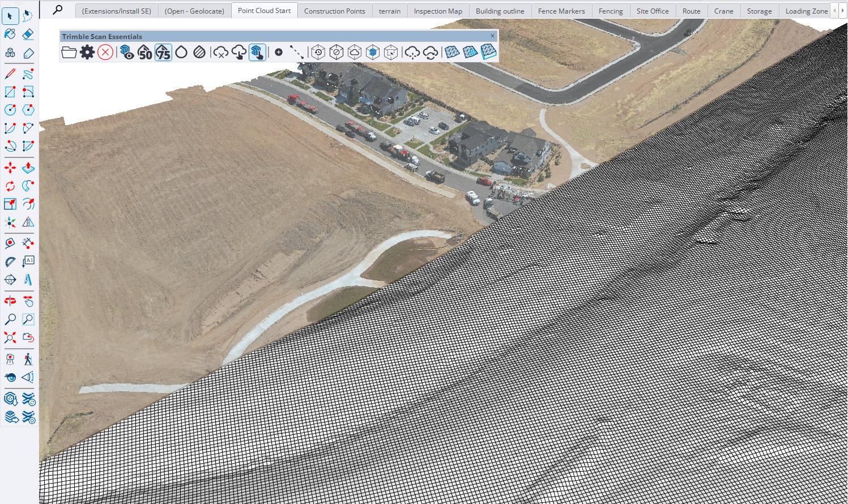This screenshot has height=504, width=848.
Task: Select the Eraser tool
Action: tap(28, 35)
